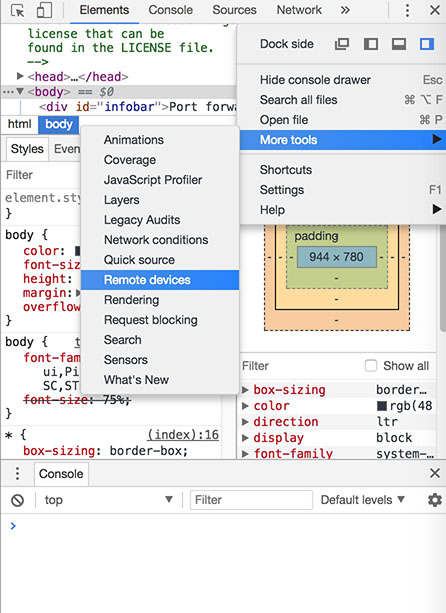Focus the console Filter field
The height and width of the screenshot is (613, 446).
tap(251, 500)
